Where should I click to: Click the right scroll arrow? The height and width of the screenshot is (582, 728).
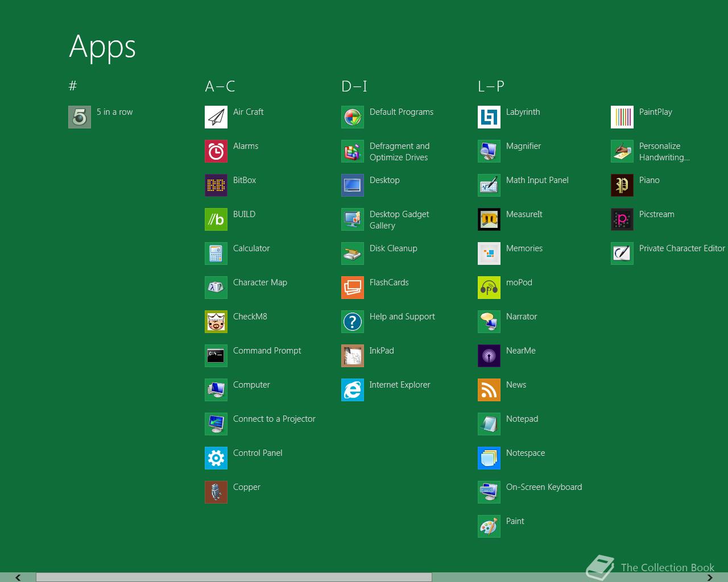(x=710, y=577)
